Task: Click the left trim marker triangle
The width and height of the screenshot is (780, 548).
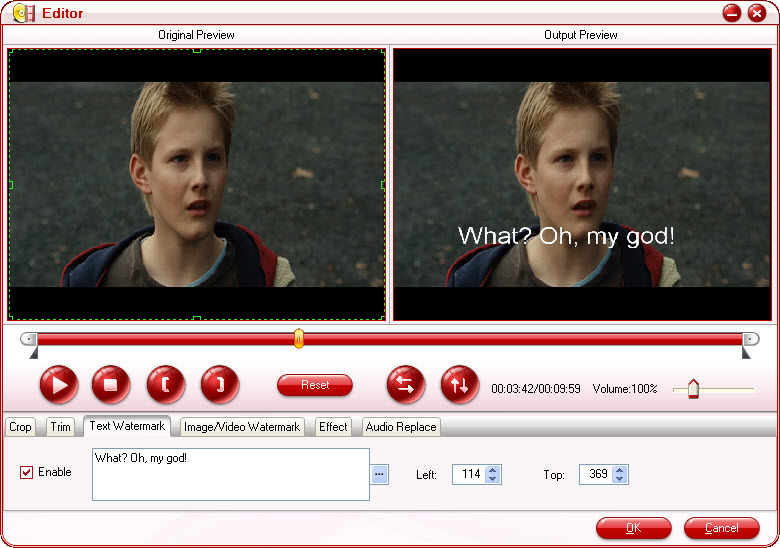Action: click(34, 353)
